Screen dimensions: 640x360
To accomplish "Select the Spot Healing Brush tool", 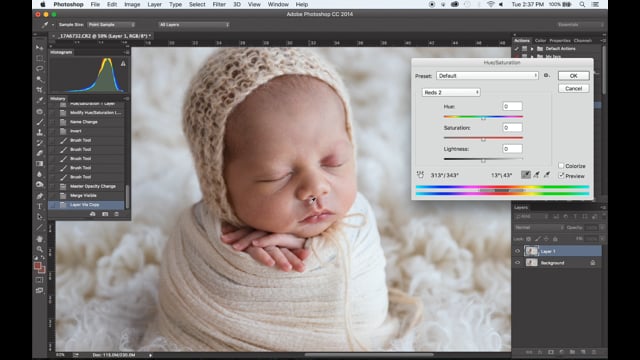I will click(40, 111).
